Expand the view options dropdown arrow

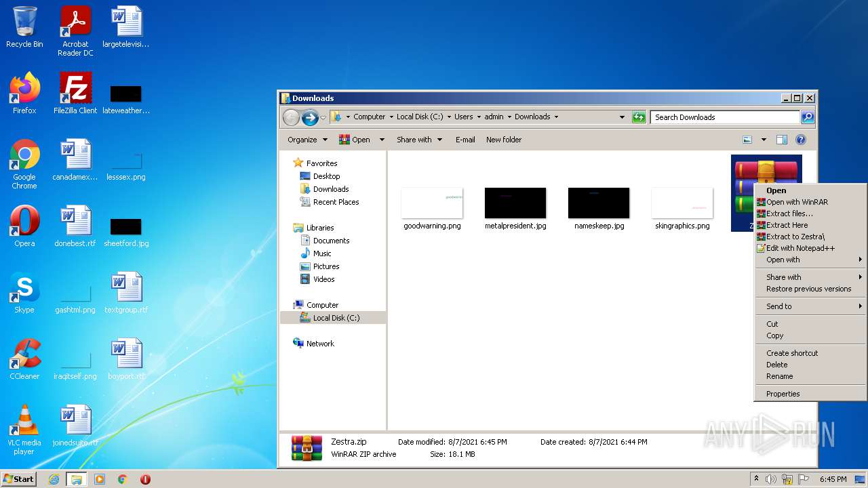764,140
